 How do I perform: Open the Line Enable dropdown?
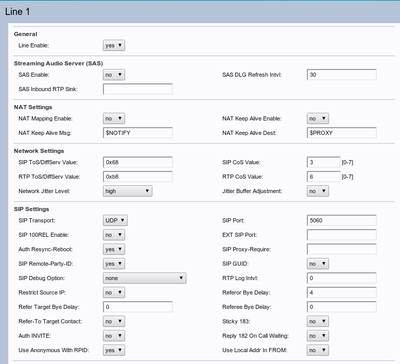click(x=114, y=45)
